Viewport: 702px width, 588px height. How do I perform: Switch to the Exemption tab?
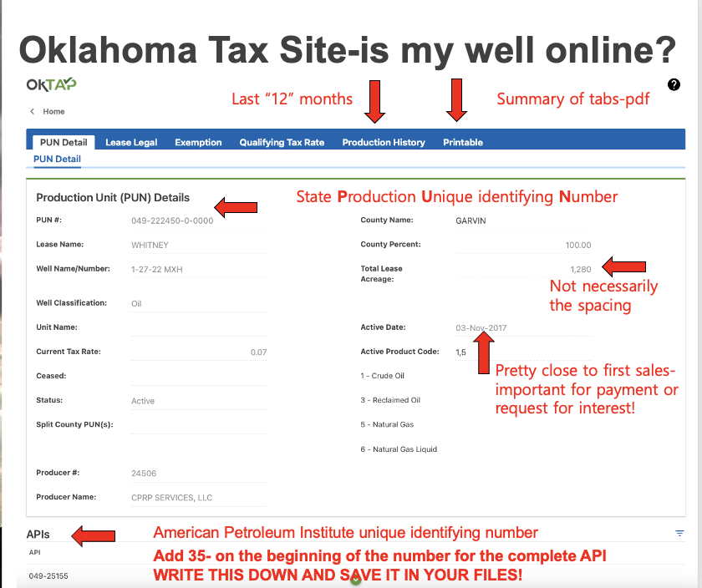click(x=198, y=142)
